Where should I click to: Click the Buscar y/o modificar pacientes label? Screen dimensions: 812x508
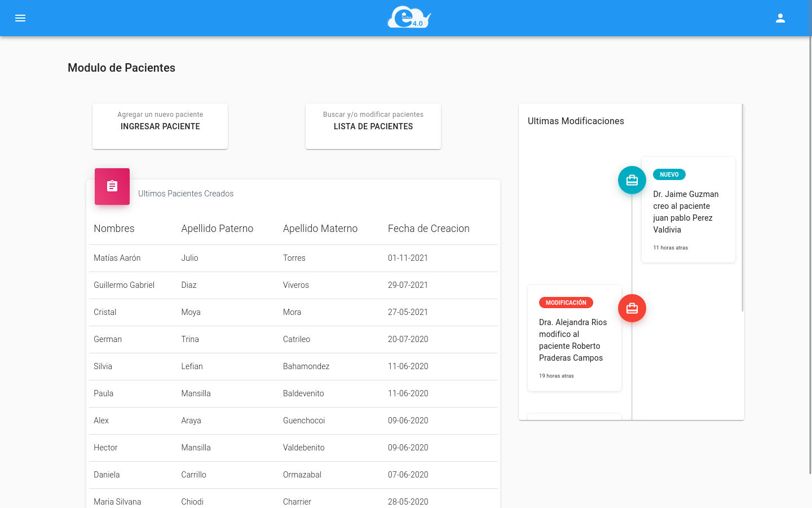pos(373,115)
